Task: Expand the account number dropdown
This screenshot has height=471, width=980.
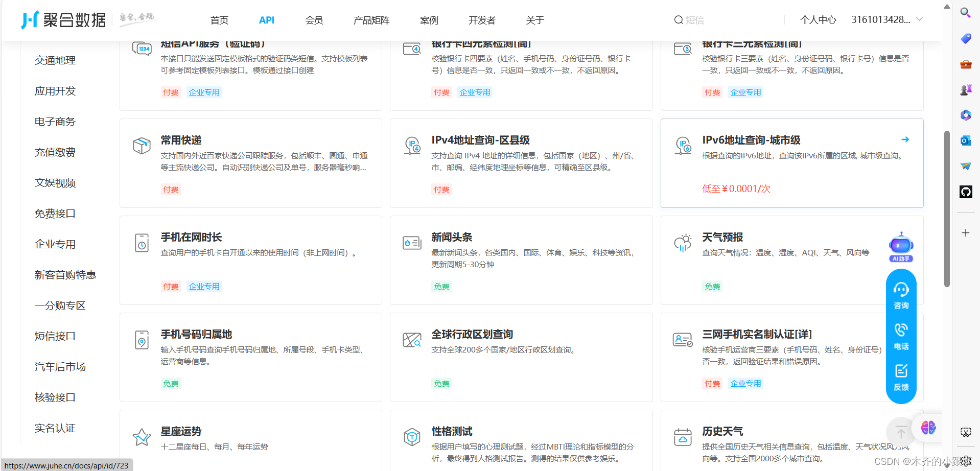Action: [x=920, y=19]
